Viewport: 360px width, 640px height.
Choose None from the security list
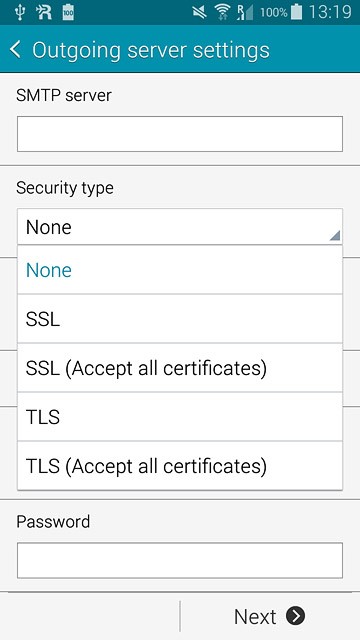point(180,270)
